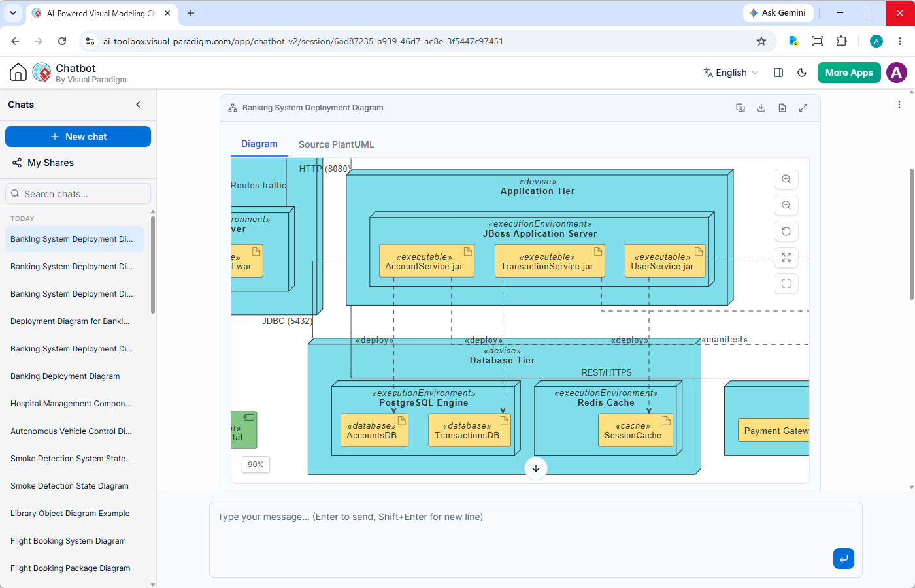
Task: Click the JBoss Application Server label
Action: (540, 234)
